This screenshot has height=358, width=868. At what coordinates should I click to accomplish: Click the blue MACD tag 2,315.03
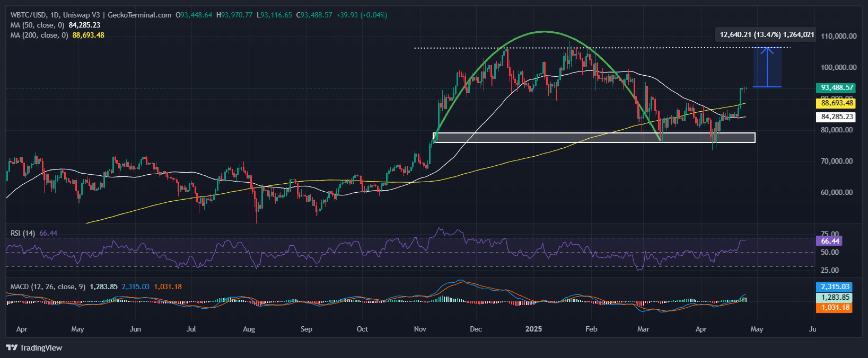pos(834,287)
